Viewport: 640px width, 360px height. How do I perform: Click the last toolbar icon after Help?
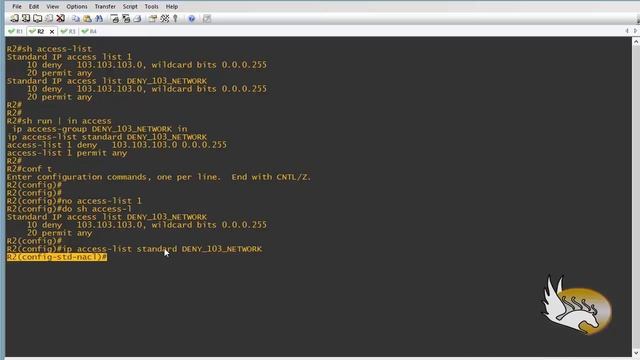207,18
